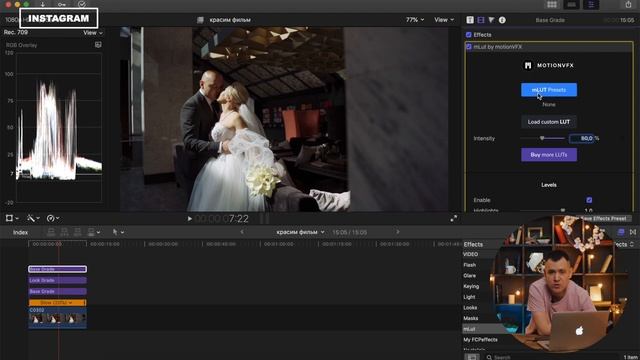Click the viewer timecode display 7:22

[x=222, y=219]
